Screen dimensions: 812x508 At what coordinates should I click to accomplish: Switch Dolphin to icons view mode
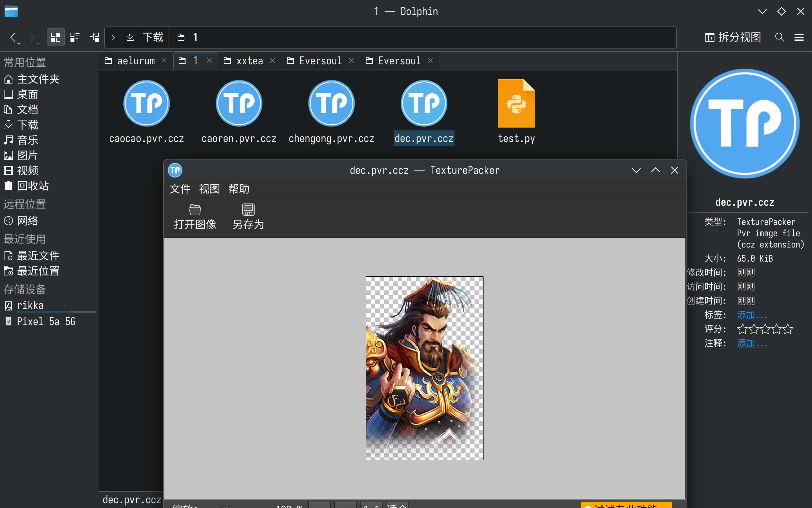56,37
